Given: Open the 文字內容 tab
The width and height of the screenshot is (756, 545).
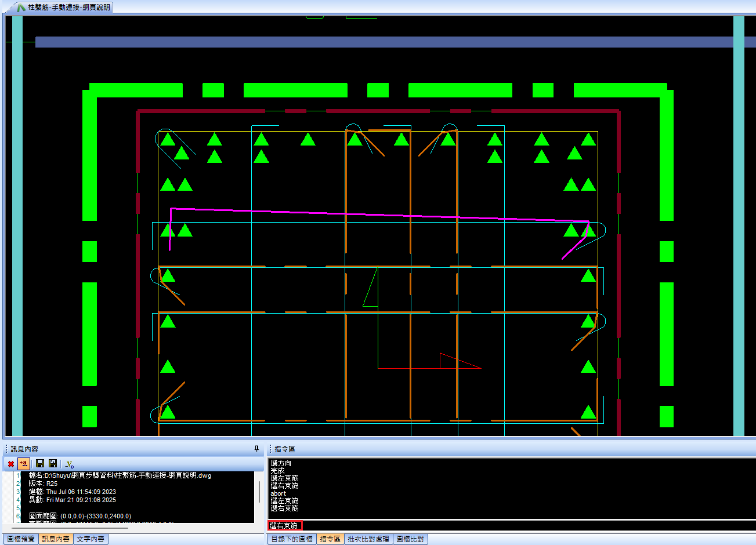Looking at the screenshot, I should coord(91,539).
